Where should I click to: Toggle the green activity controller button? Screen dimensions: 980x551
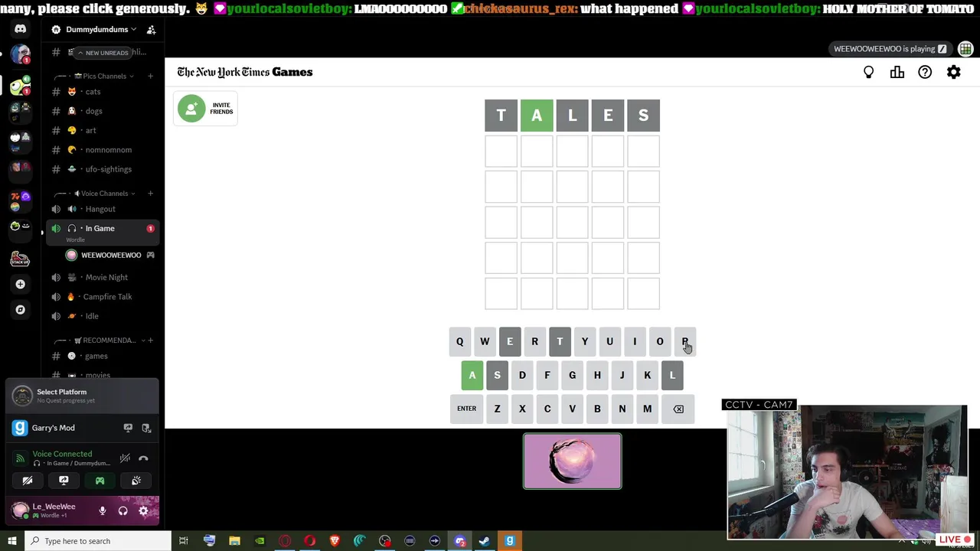click(x=100, y=481)
